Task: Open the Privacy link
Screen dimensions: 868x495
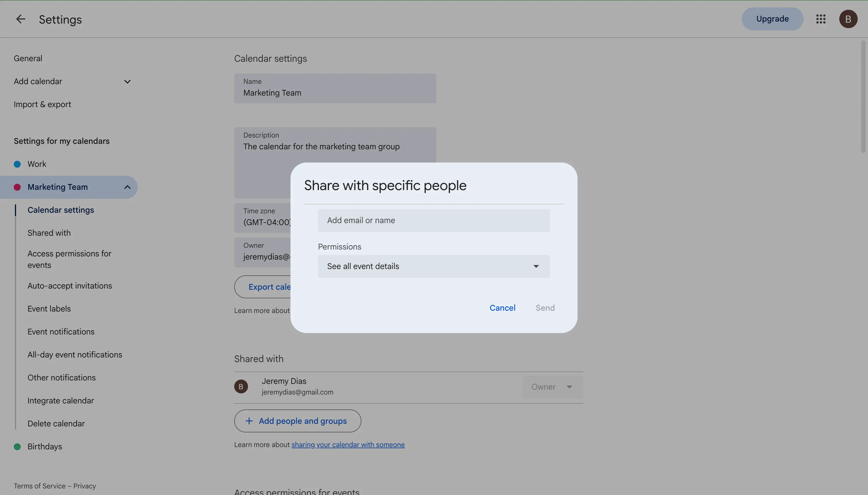Action: point(85,486)
